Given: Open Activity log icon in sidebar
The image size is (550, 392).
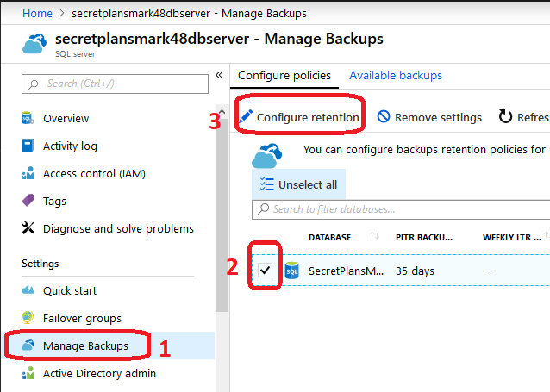Looking at the screenshot, I should [x=28, y=146].
